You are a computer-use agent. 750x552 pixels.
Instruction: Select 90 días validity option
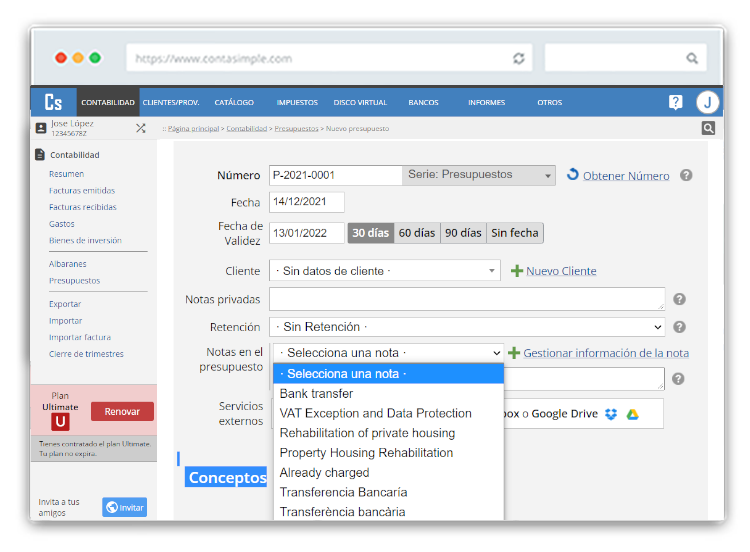point(463,233)
